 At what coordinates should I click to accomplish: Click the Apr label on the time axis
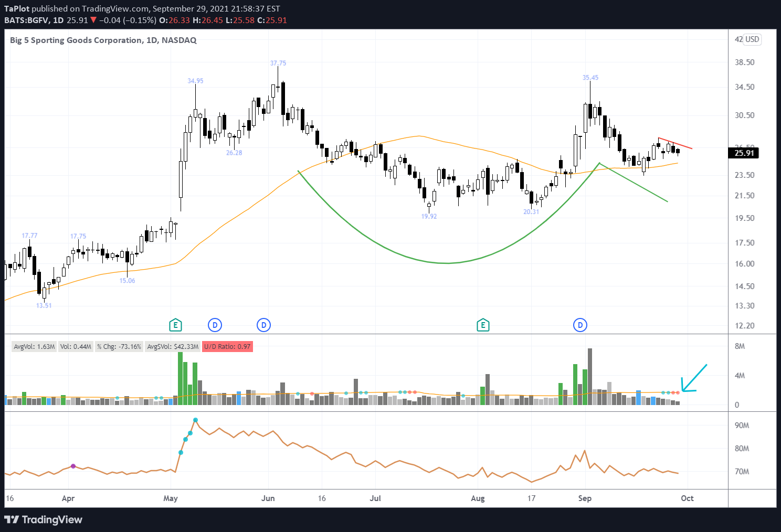(68, 498)
